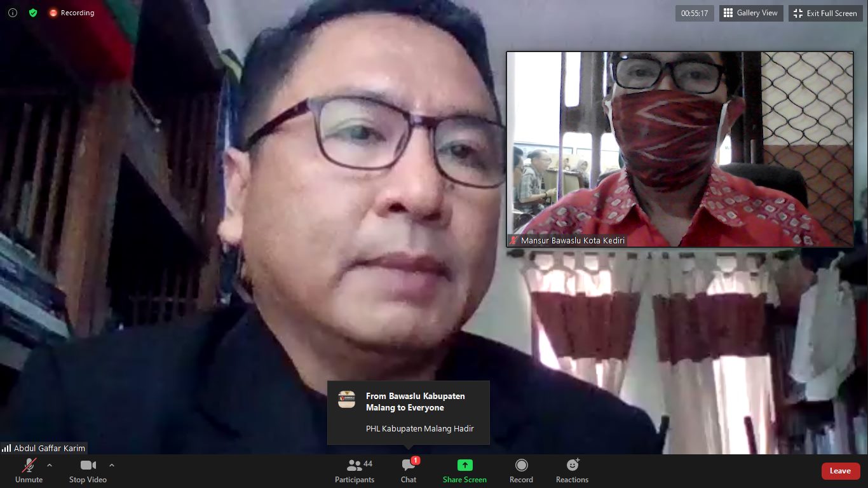Screen dimensions: 868x488
Task: Open the Chat panel with unread message
Action: [409, 471]
